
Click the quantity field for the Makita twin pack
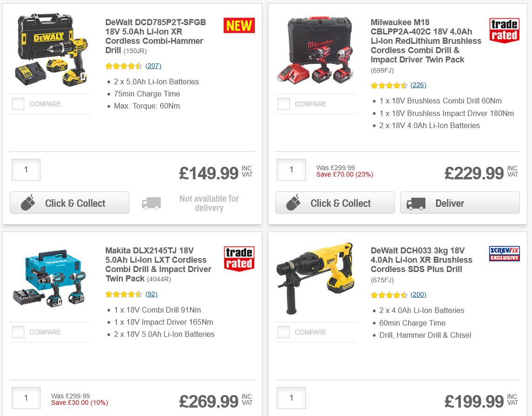point(26,398)
